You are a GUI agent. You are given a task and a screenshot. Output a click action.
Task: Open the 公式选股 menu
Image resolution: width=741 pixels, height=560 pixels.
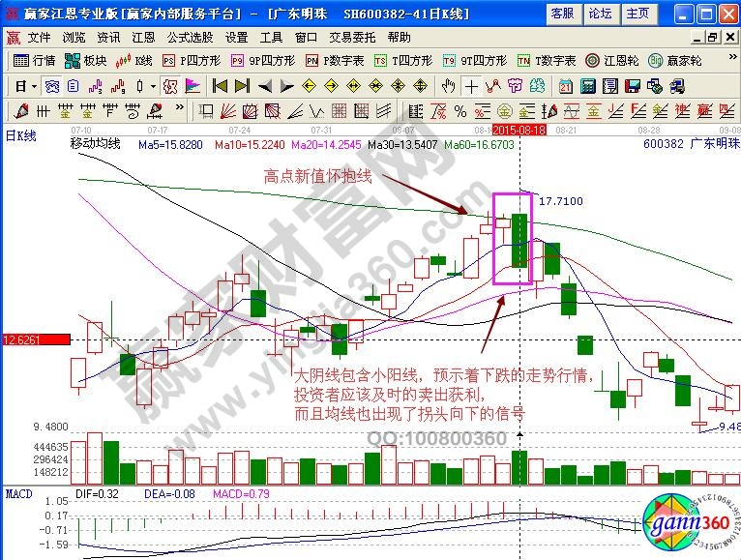[x=188, y=37]
